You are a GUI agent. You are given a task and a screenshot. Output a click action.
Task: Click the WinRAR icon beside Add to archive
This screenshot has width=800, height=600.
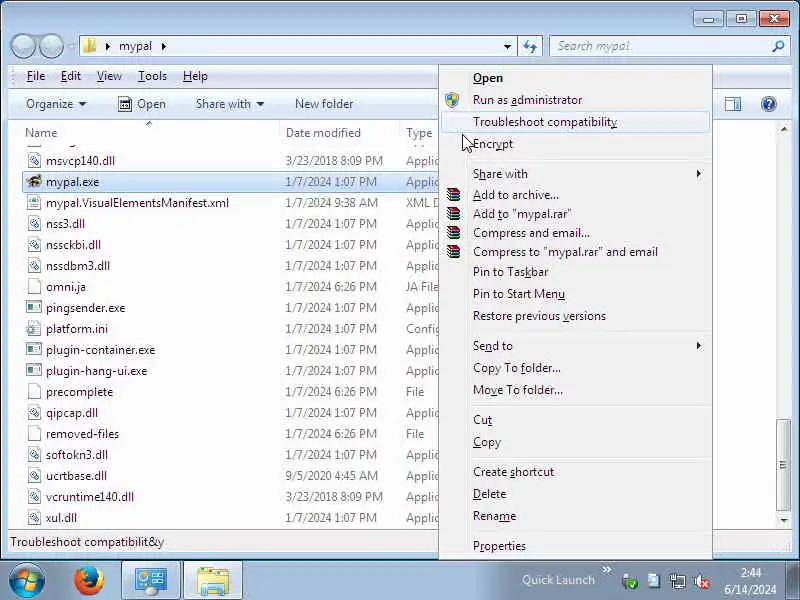[x=453, y=194]
